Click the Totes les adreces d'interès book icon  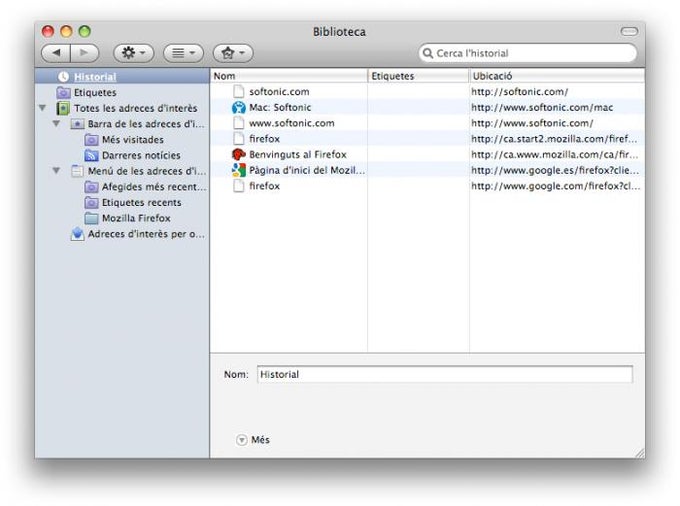[x=63, y=108]
